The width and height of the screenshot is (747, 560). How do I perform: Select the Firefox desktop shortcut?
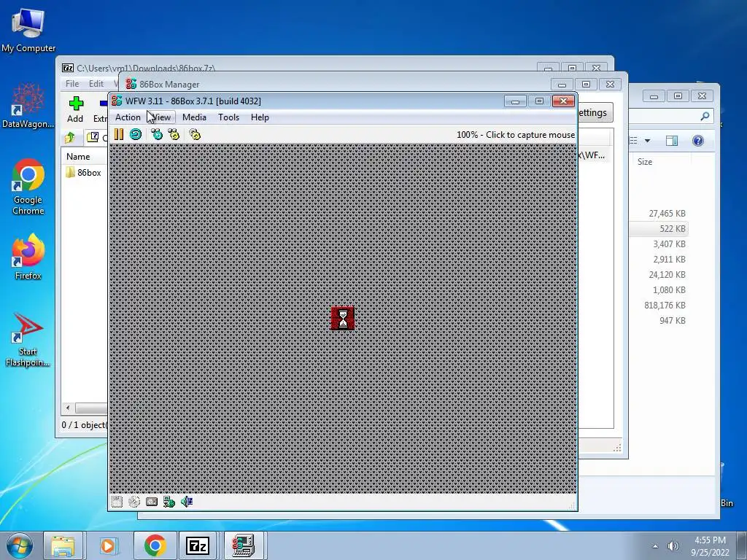pyautogui.click(x=28, y=257)
